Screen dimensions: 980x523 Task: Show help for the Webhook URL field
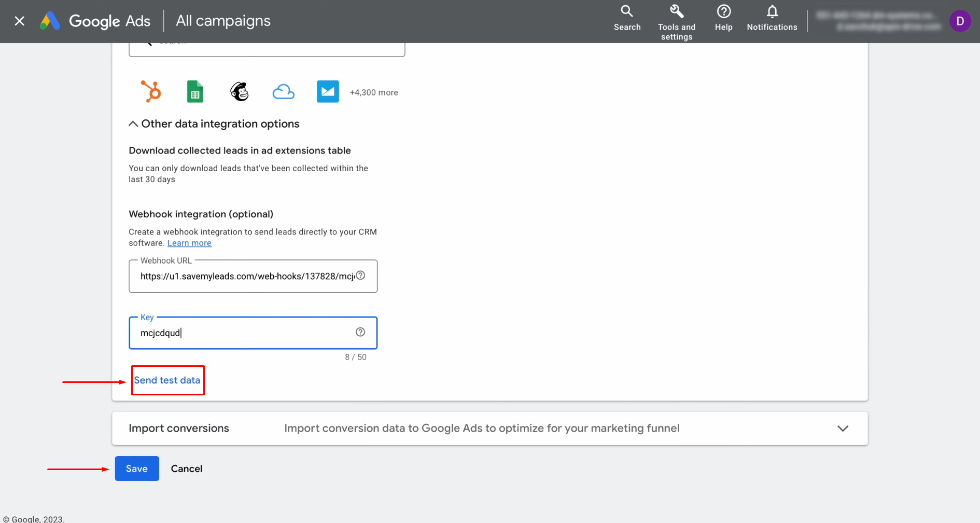[x=360, y=276]
